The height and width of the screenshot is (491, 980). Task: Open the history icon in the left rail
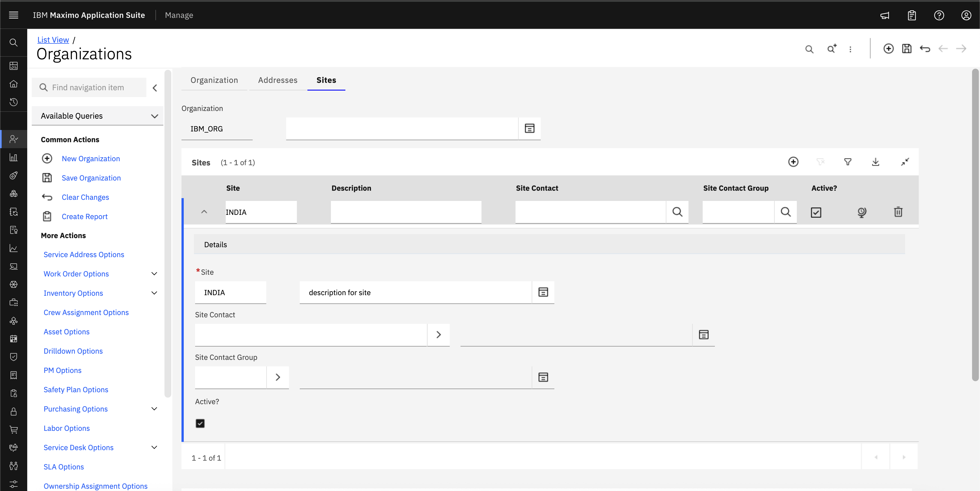[14, 102]
